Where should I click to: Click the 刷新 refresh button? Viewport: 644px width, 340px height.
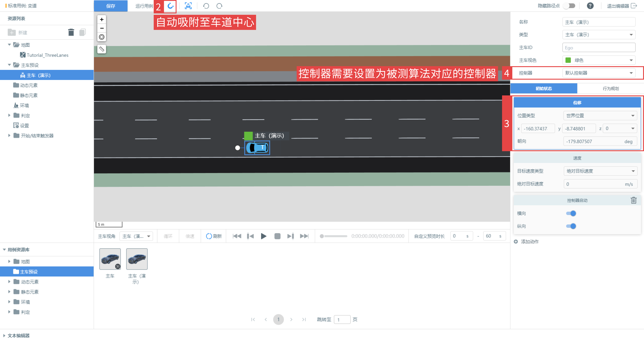point(214,236)
